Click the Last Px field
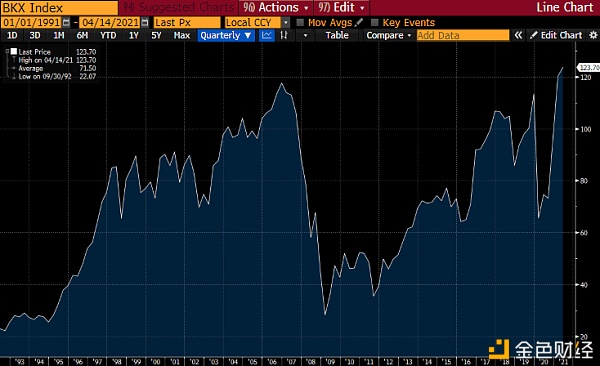The height and width of the screenshot is (366, 600). coord(187,23)
